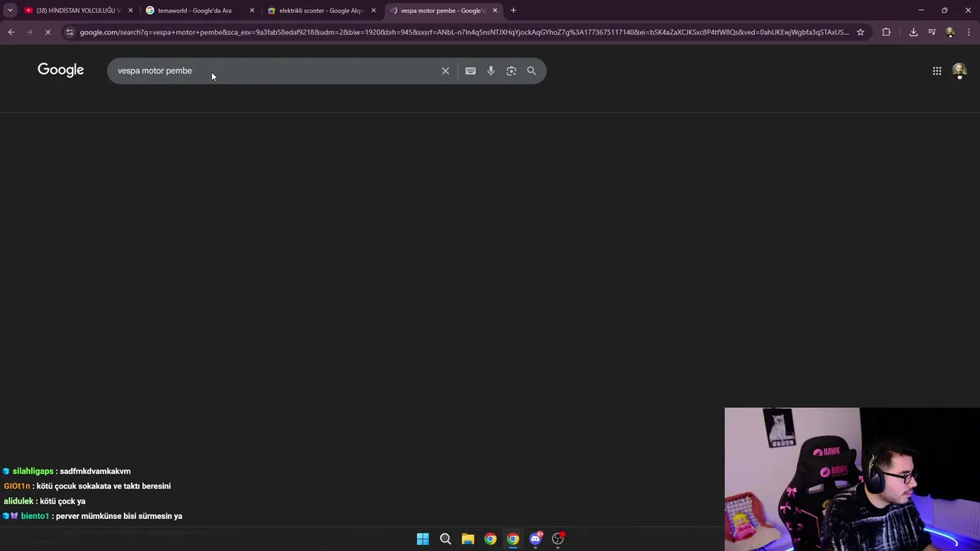
Task: Open taskbar Search
Action: [x=445, y=539]
